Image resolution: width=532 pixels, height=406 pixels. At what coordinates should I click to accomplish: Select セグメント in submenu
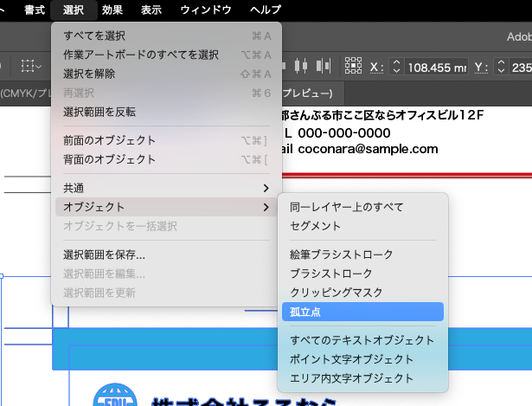click(x=362, y=226)
